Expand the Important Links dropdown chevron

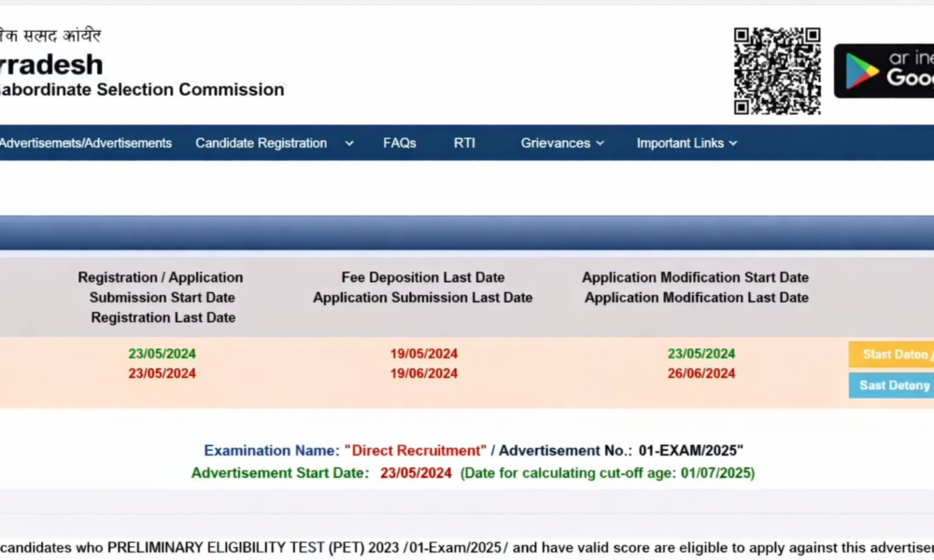pos(733,143)
